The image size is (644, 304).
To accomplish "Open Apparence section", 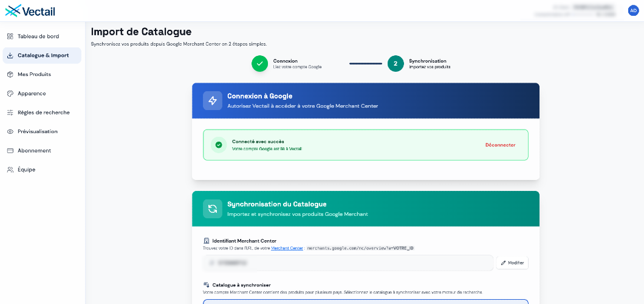I will [42, 93].
